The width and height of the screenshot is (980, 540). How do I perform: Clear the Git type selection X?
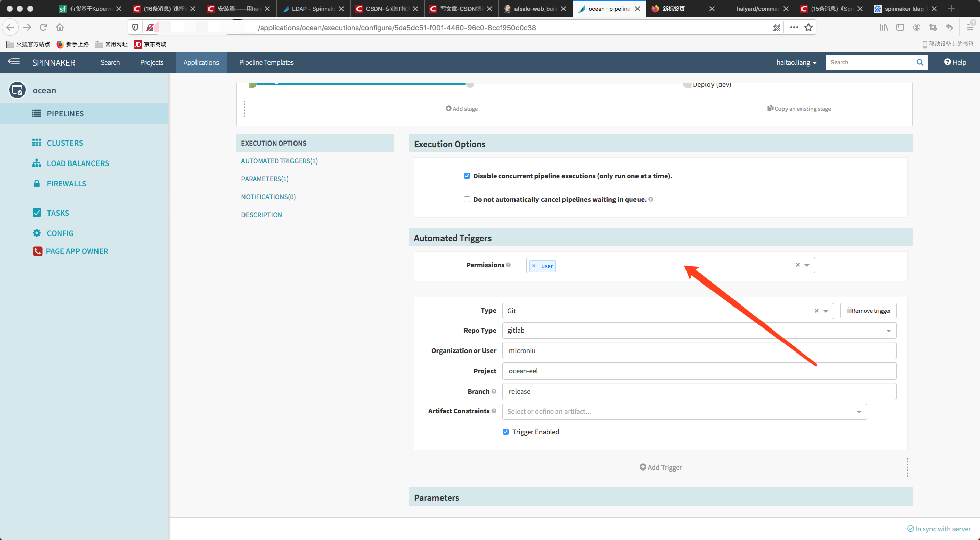[x=816, y=311]
